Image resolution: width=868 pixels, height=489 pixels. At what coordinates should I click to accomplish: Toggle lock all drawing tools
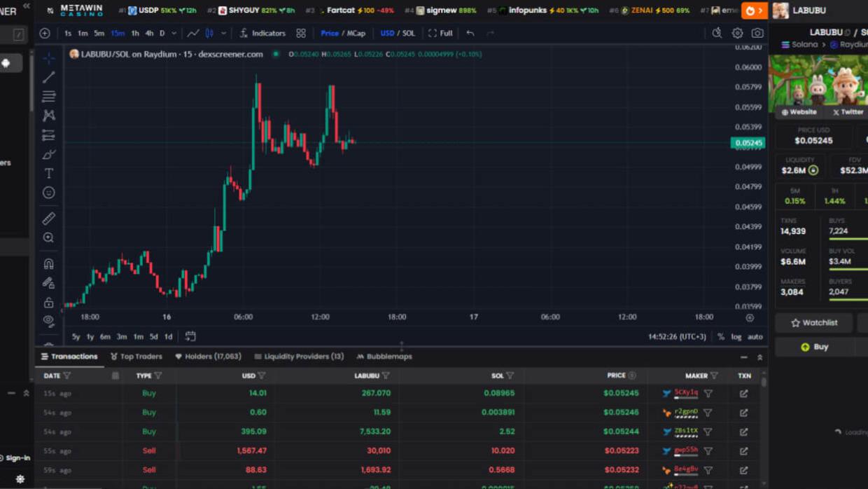[x=48, y=303]
